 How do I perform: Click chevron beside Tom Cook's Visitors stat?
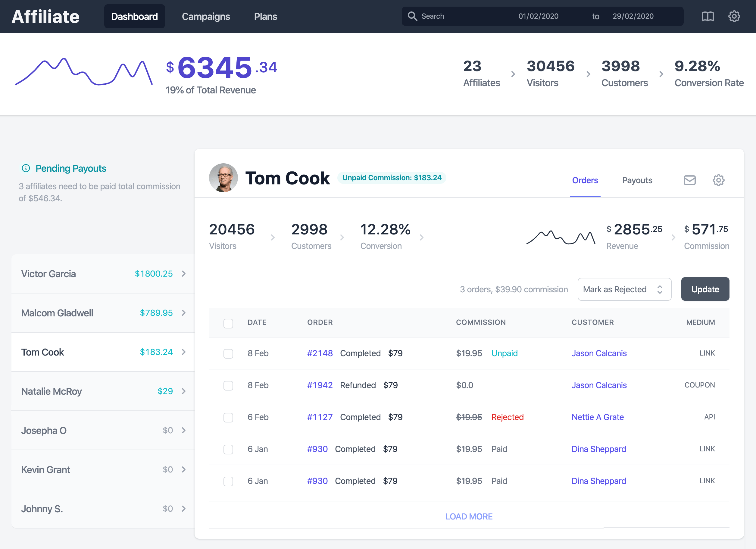tap(273, 237)
